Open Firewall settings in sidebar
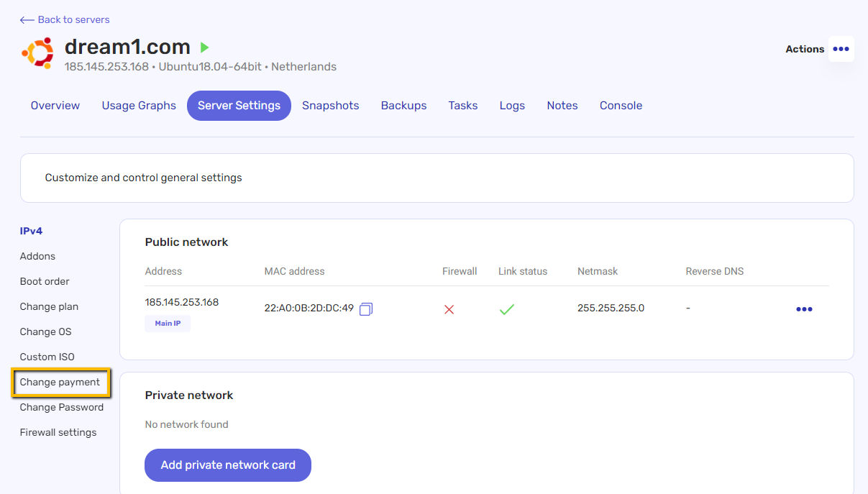 click(x=58, y=432)
